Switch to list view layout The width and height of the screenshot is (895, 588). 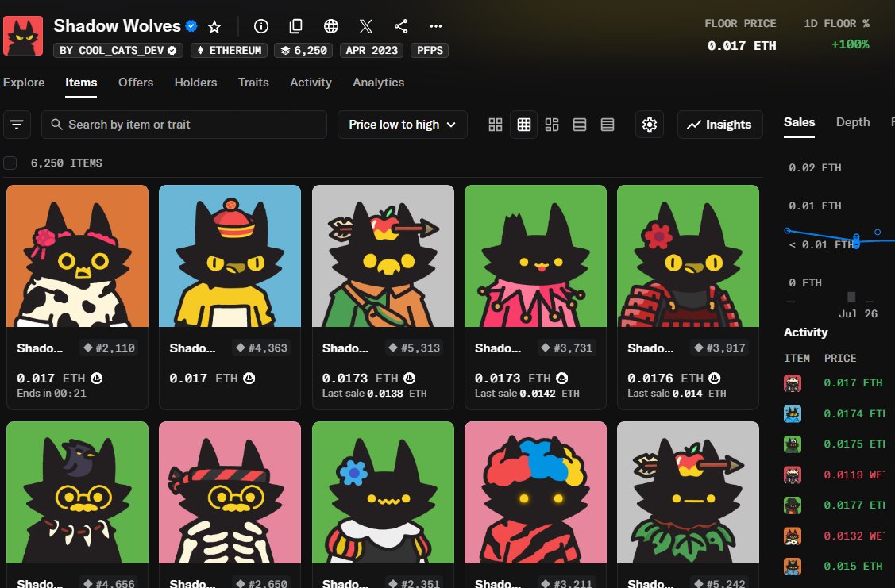coord(580,125)
